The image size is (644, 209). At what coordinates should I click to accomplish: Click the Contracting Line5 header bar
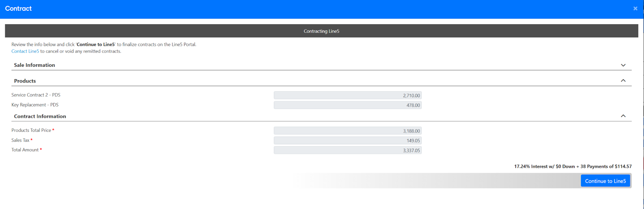[321, 31]
